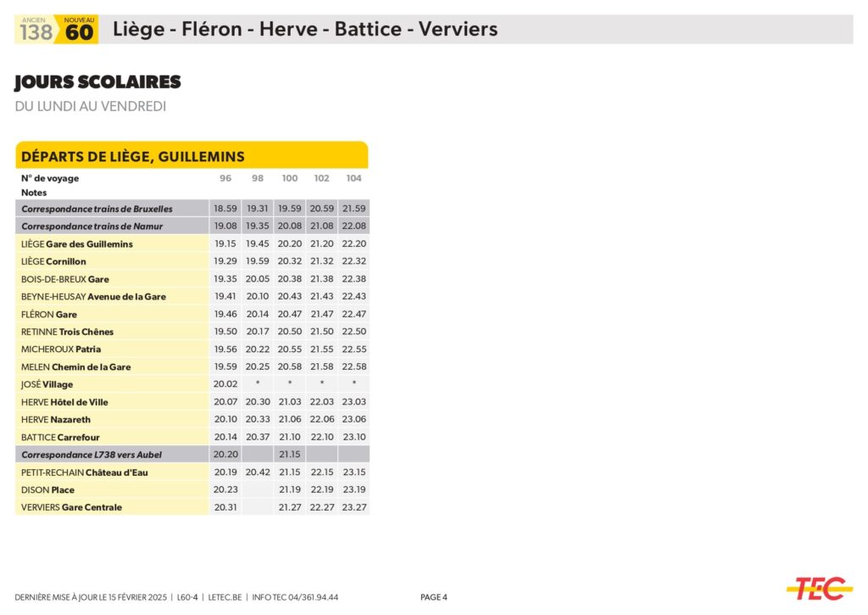The image size is (868, 615).
Task: Select the VERVIERS Gare Centrale stop row
Action: click(x=72, y=507)
